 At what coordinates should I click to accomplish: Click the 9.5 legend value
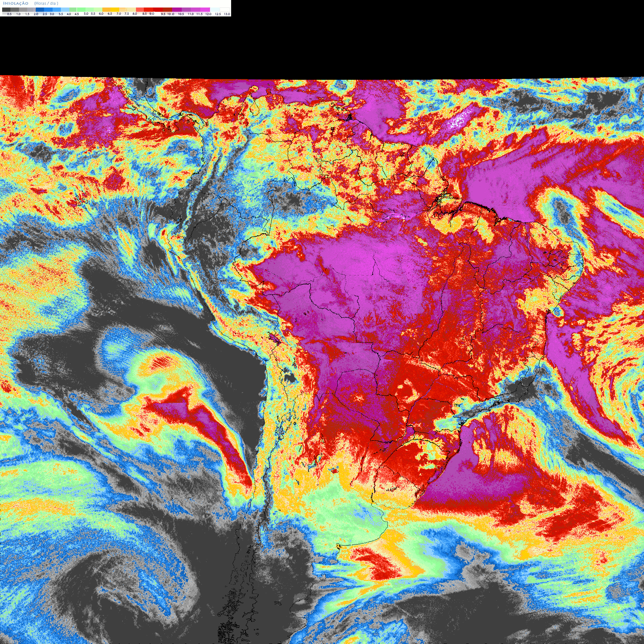(x=163, y=14)
